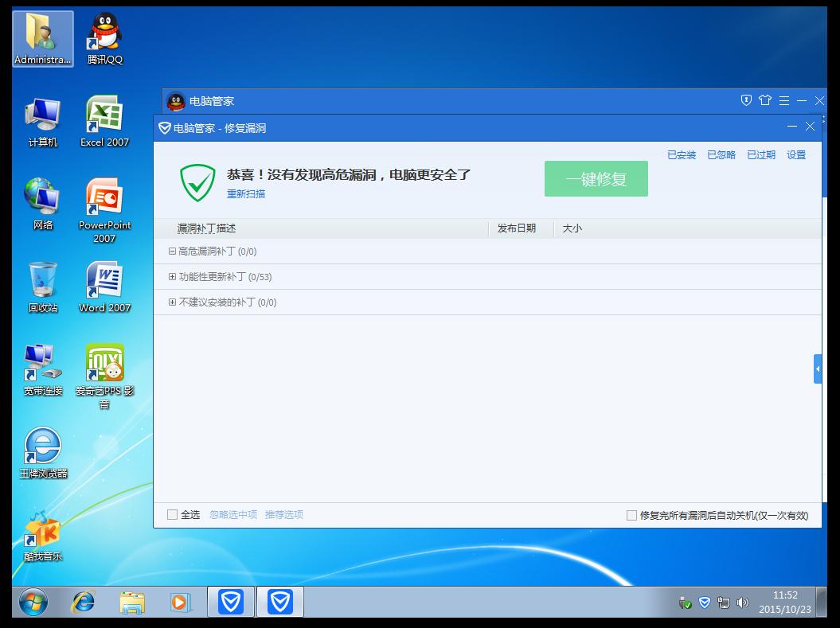Click the 一键修复 button

[x=596, y=179]
